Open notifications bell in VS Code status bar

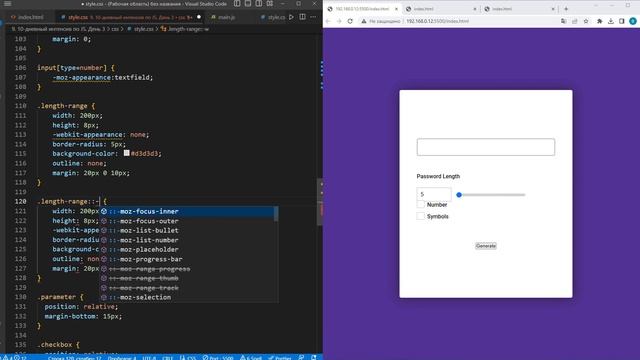pos(313,358)
